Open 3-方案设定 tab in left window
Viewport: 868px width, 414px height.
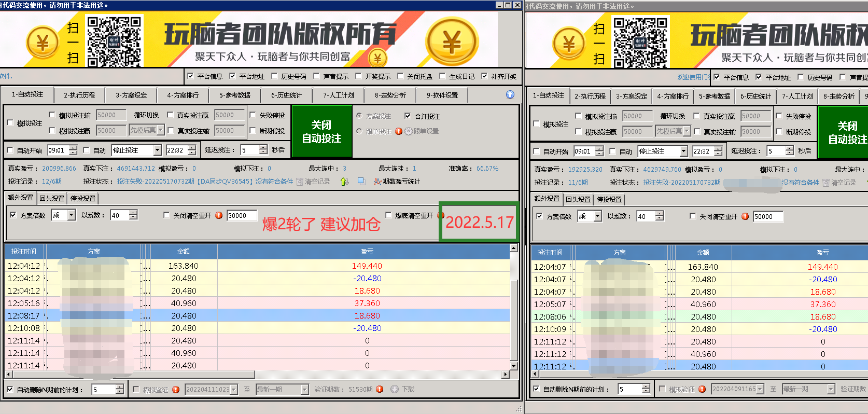pos(131,95)
